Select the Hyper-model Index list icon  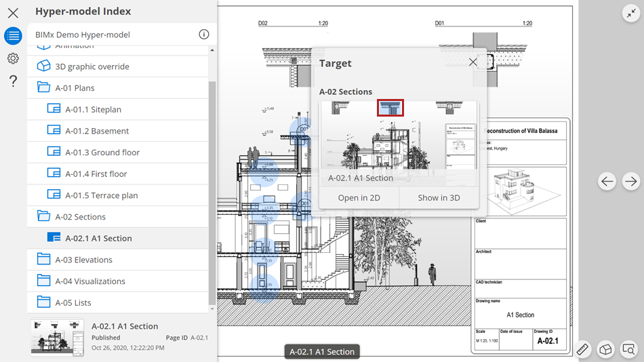coord(13,36)
